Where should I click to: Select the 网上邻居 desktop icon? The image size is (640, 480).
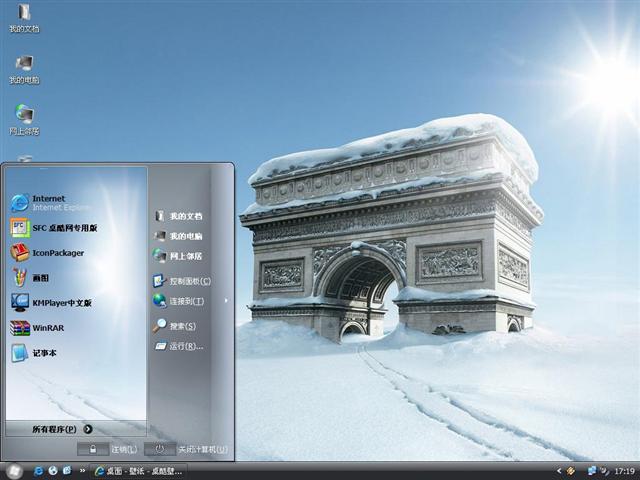tap(24, 120)
